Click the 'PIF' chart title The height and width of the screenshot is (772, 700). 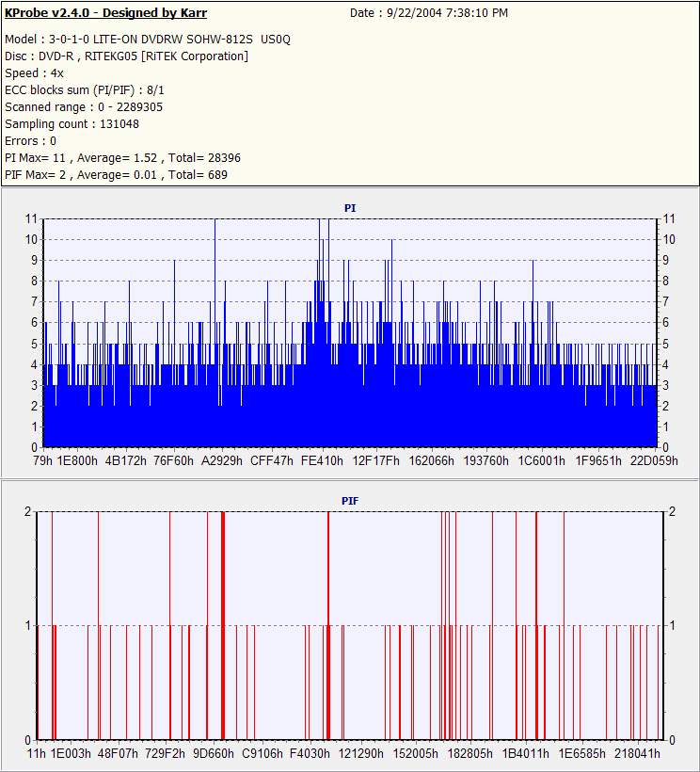350,501
